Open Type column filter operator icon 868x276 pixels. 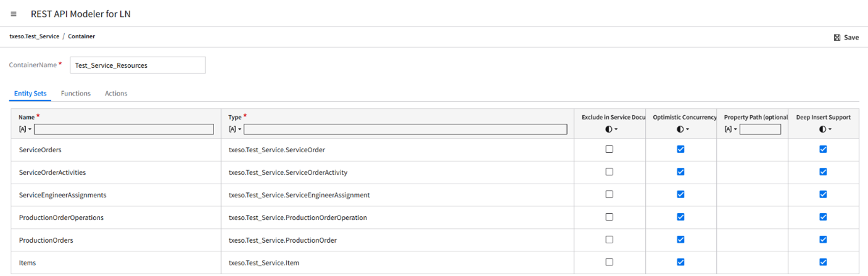(x=235, y=130)
